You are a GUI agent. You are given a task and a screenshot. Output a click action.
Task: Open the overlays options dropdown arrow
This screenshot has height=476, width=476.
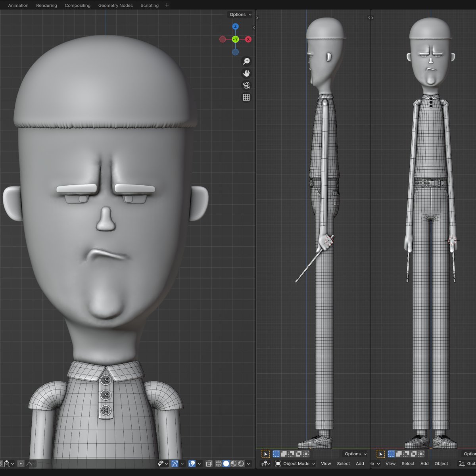point(199,464)
